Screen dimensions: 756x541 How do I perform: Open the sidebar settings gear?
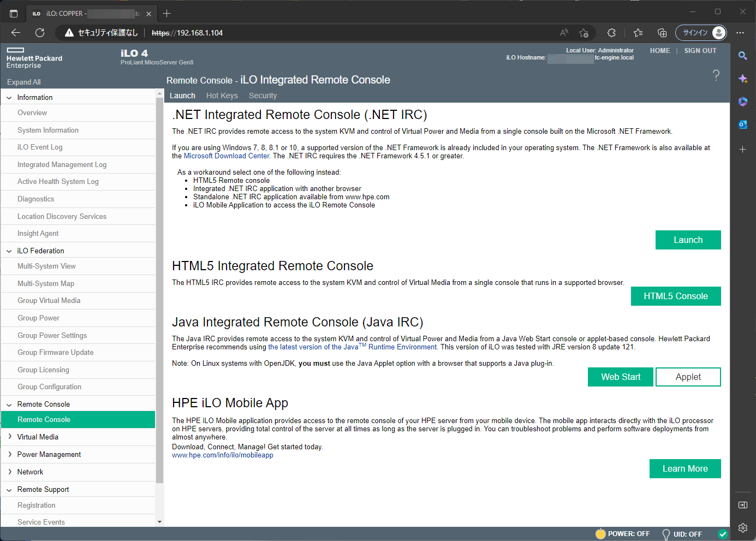[x=743, y=528]
